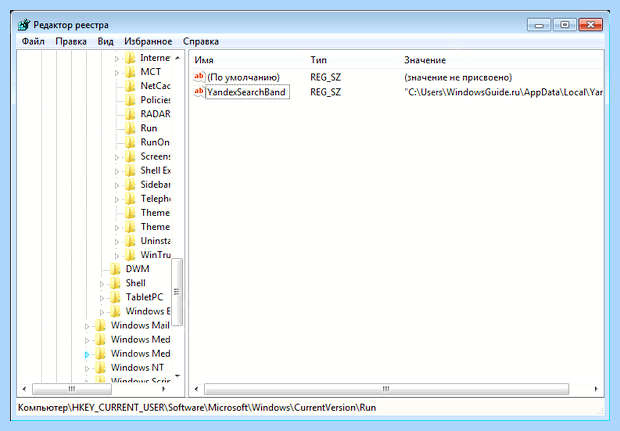Image resolution: width=620 pixels, height=431 pixels.
Task: Open the Правка menu
Action: click(x=71, y=42)
